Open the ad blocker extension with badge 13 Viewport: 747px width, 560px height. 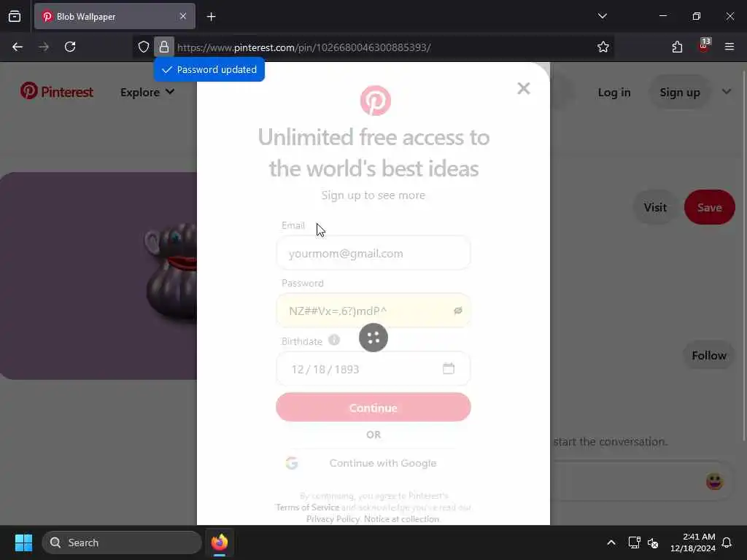tap(704, 46)
